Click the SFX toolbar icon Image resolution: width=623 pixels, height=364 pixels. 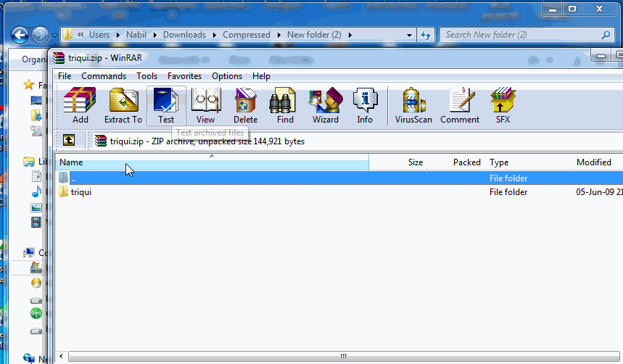[503, 105]
